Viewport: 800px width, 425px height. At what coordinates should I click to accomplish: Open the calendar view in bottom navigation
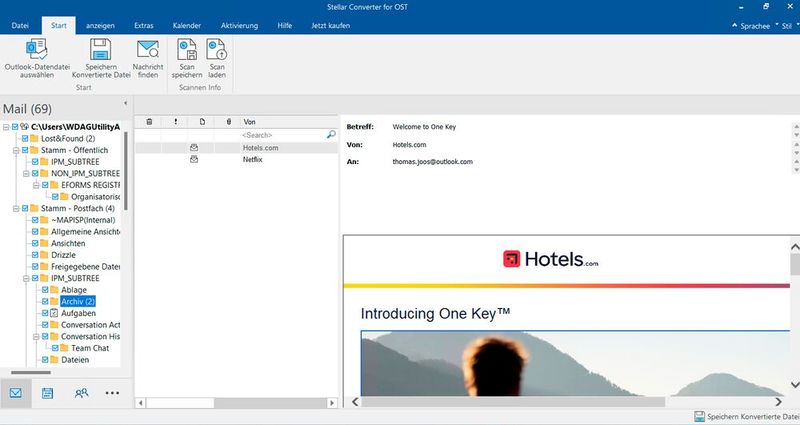coord(47,393)
